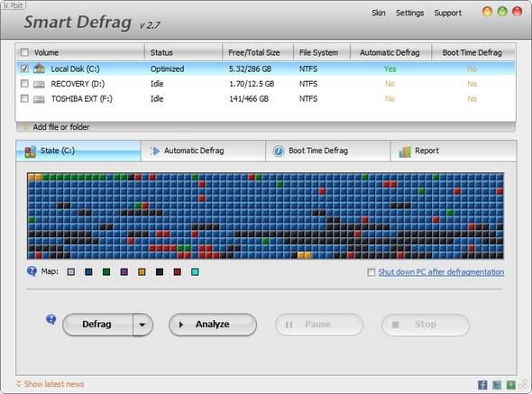532x394 pixels.
Task: Click the Pause button
Action: 319,325
